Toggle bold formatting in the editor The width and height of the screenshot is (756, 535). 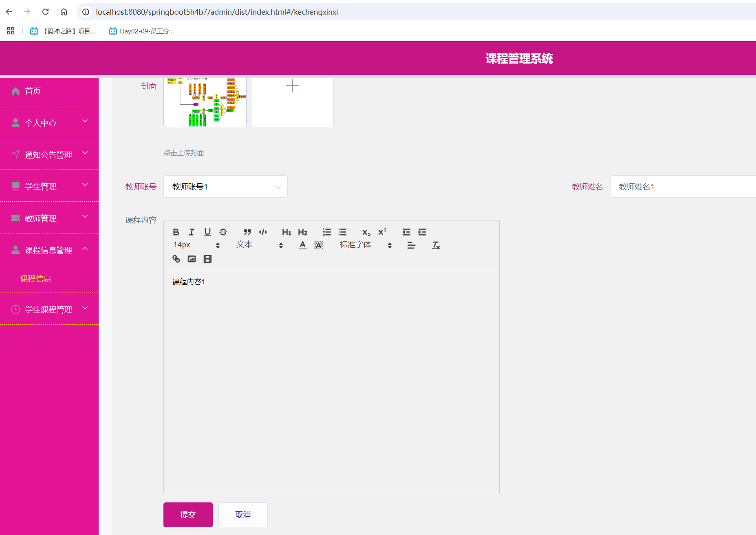pyautogui.click(x=176, y=232)
